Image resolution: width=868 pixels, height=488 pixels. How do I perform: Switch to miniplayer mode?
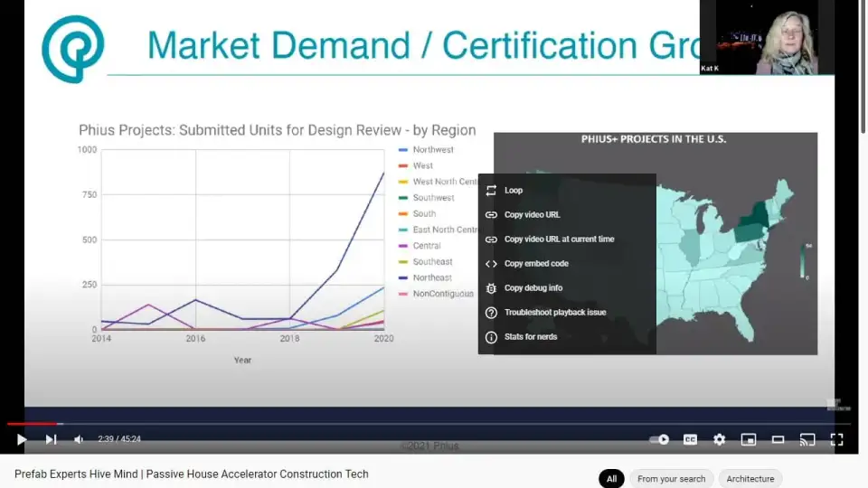coord(748,439)
